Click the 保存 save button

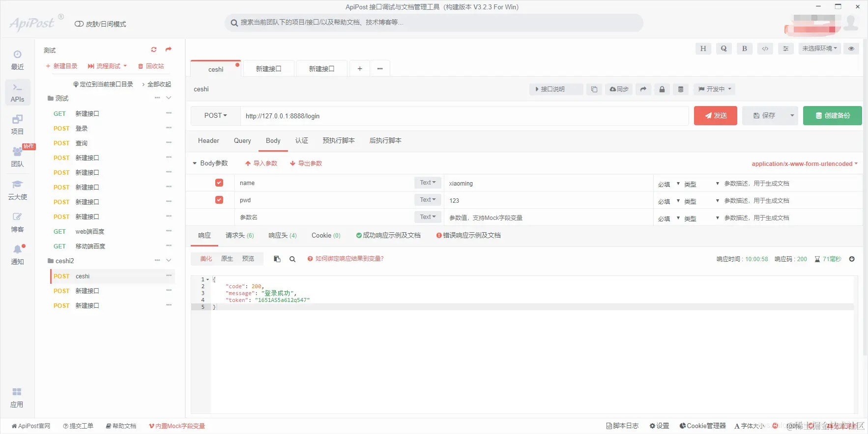764,116
